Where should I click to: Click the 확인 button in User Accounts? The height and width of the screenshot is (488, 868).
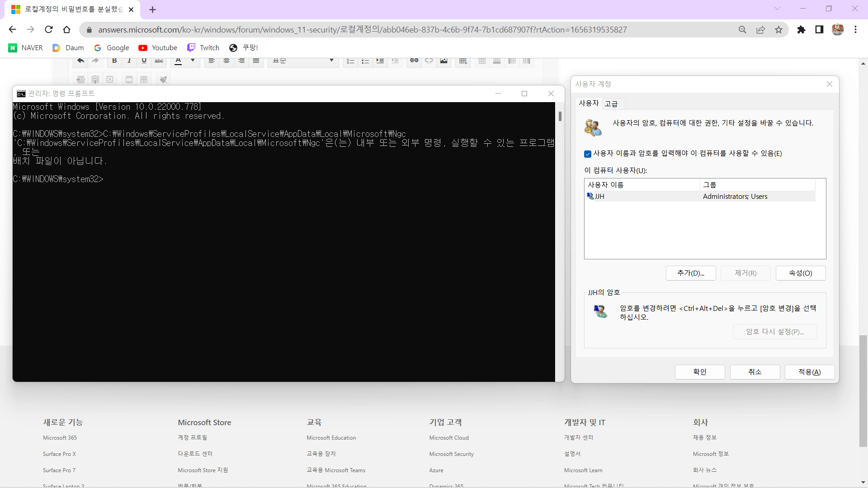coord(700,372)
